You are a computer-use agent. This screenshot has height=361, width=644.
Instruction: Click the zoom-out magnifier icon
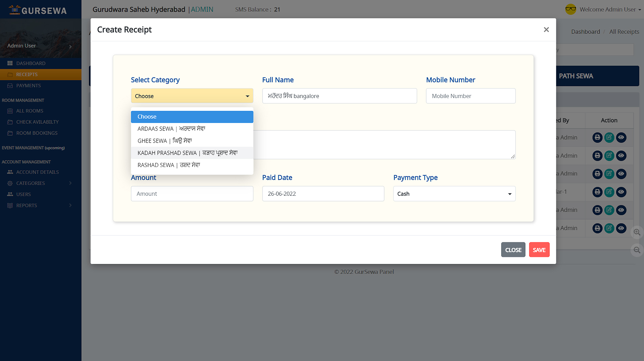[x=637, y=250]
